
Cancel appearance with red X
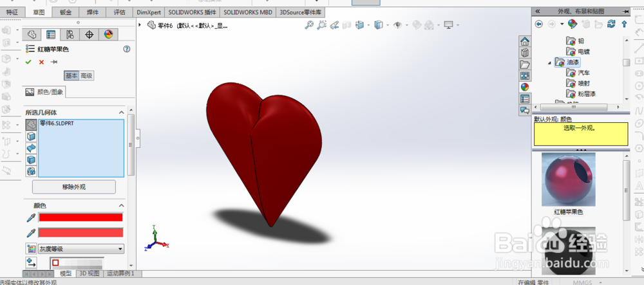click(x=41, y=62)
